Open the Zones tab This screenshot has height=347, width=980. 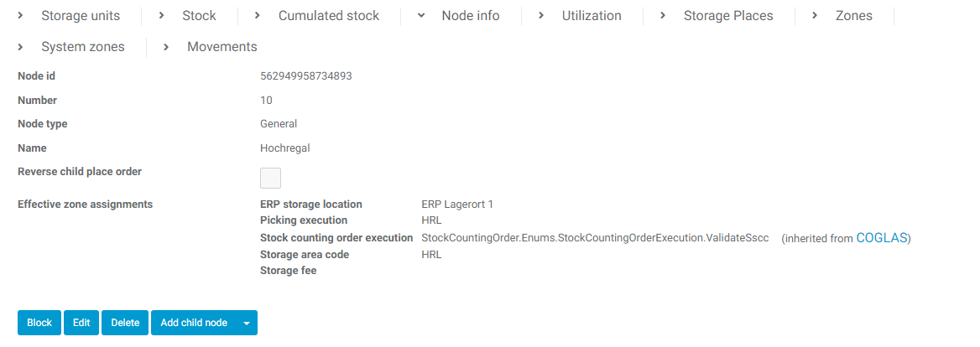pyautogui.click(x=853, y=16)
